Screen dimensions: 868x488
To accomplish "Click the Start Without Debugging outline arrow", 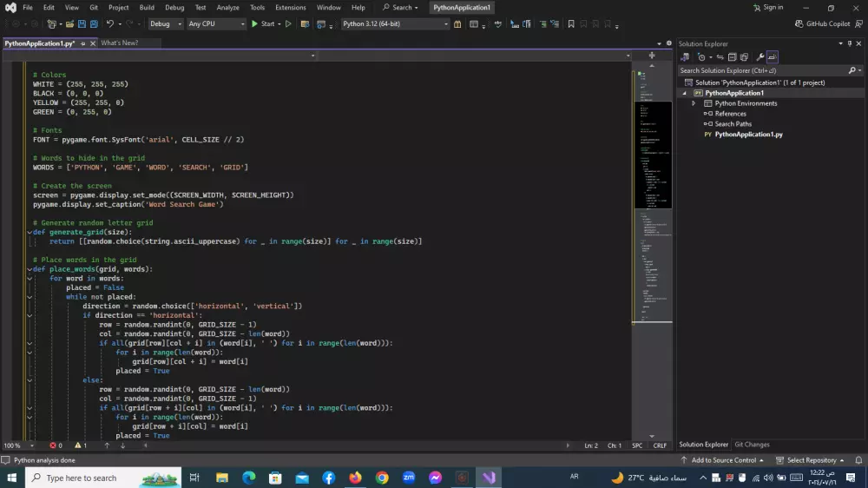I will [289, 24].
